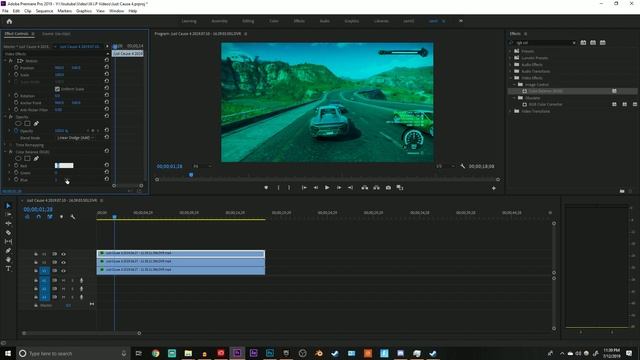Expand Audio Effects folder
The width and height of the screenshot is (640, 360).
tap(510, 64)
